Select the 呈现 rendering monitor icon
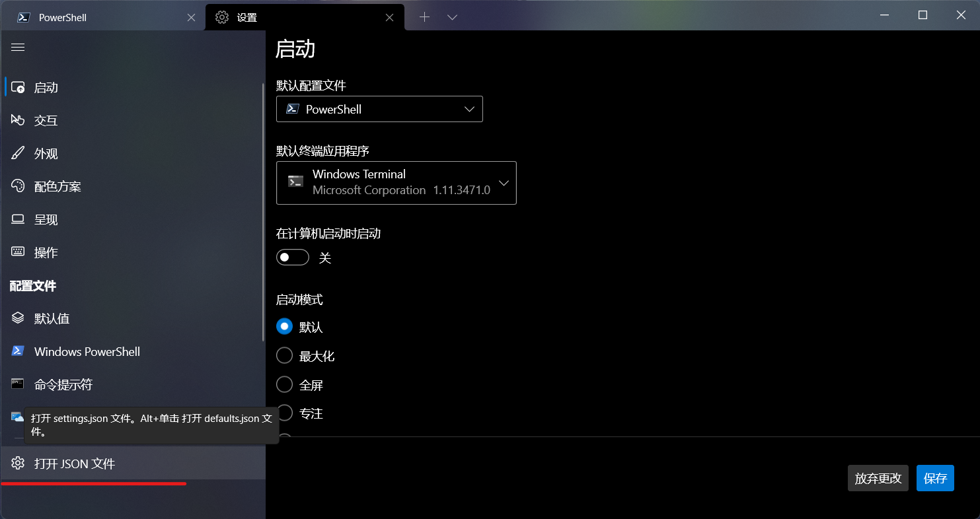The width and height of the screenshot is (980, 519). (x=18, y=219)
